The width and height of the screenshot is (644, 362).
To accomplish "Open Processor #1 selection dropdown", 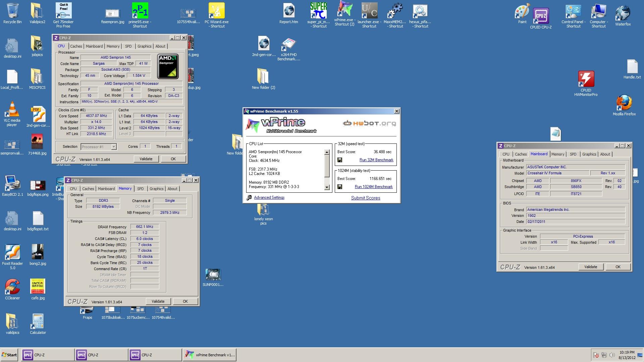I will pyautogui.click(x=99, y=147).
